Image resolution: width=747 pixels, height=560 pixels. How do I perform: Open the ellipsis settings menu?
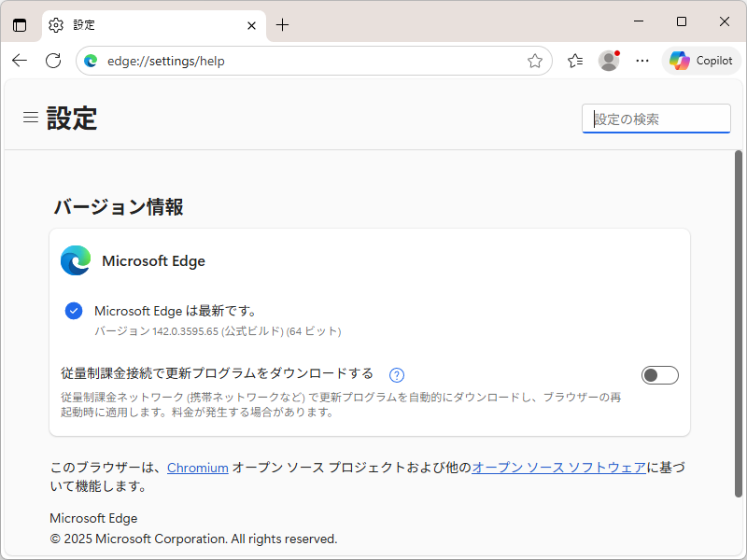[x=641, y=60]
